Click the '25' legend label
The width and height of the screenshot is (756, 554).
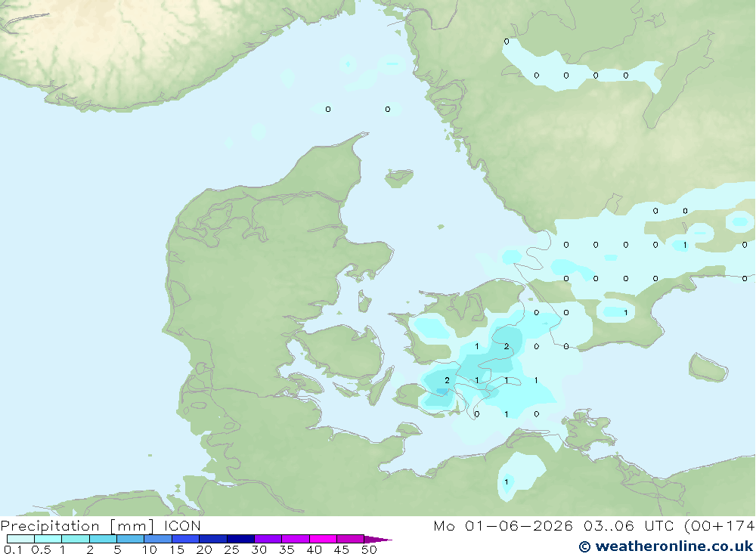pyautogui.click(x=232, y=549)
